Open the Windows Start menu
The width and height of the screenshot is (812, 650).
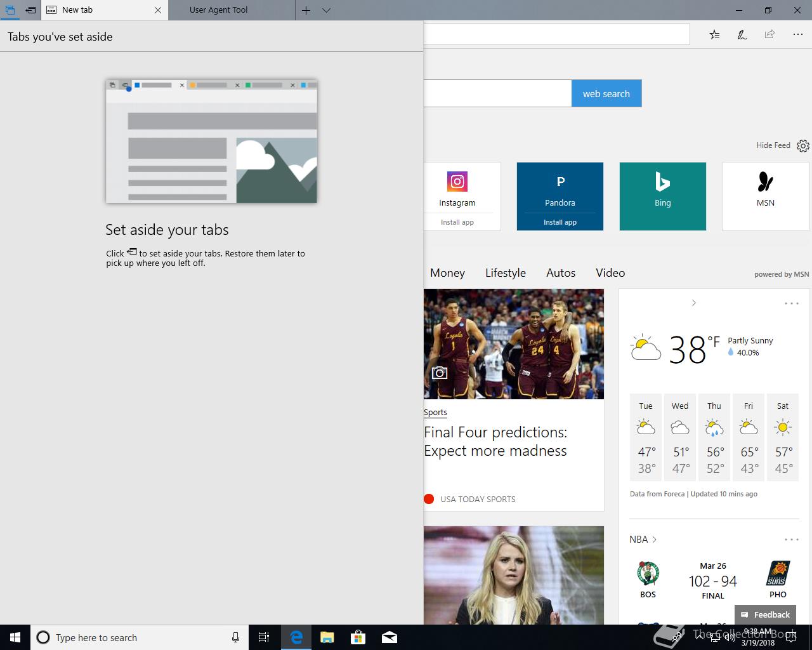click(15, 637)
